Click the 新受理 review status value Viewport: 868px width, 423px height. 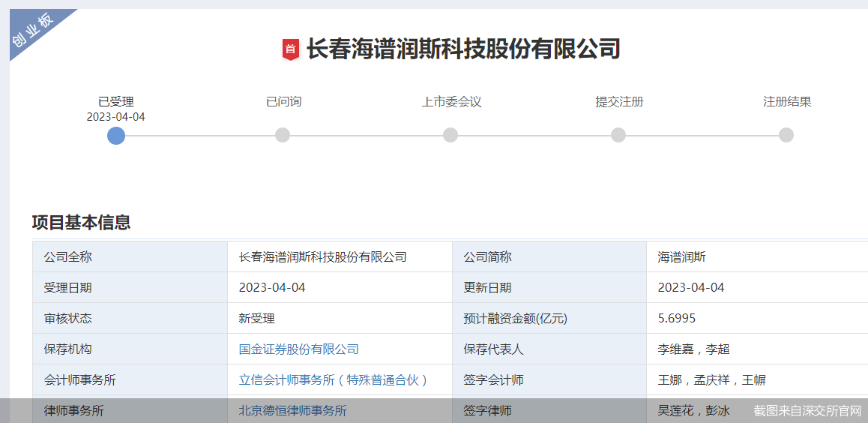(x=257, y=319)
